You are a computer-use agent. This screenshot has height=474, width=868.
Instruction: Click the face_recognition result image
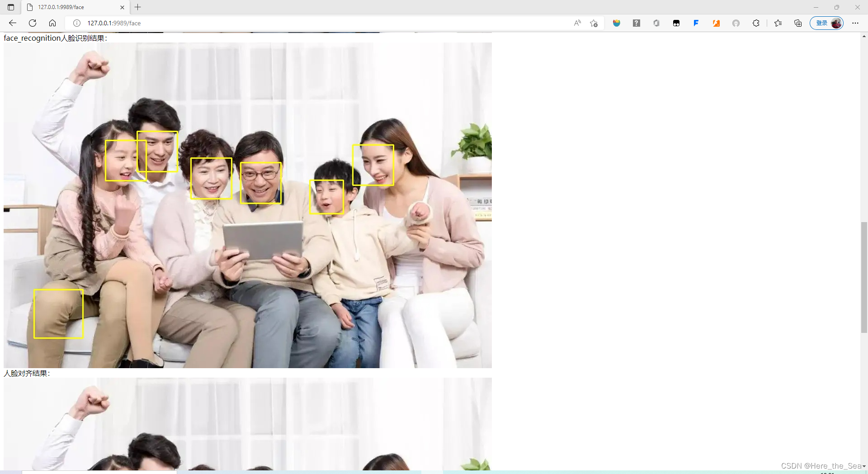pyautogui.click(x=248, y=205)
